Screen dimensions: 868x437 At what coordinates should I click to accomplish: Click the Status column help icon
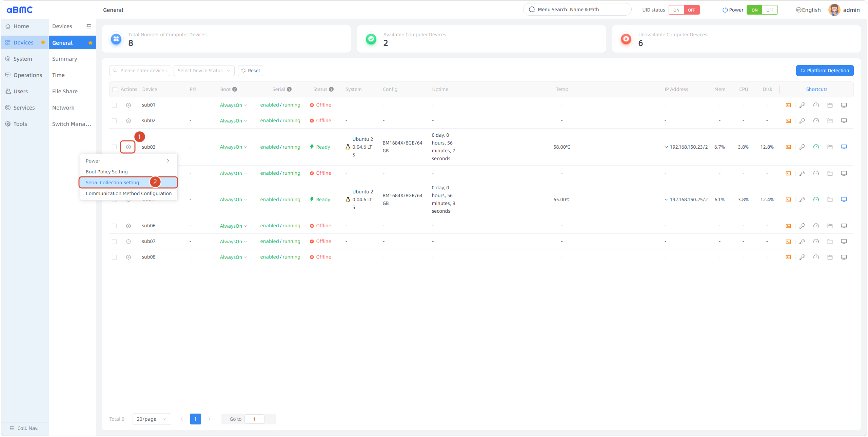click(331, 89)
